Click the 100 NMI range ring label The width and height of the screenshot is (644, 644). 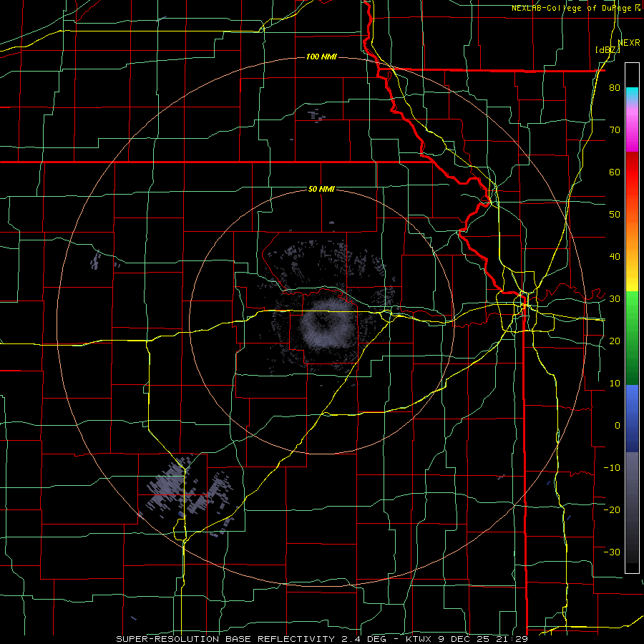click(x=321, y=57)
